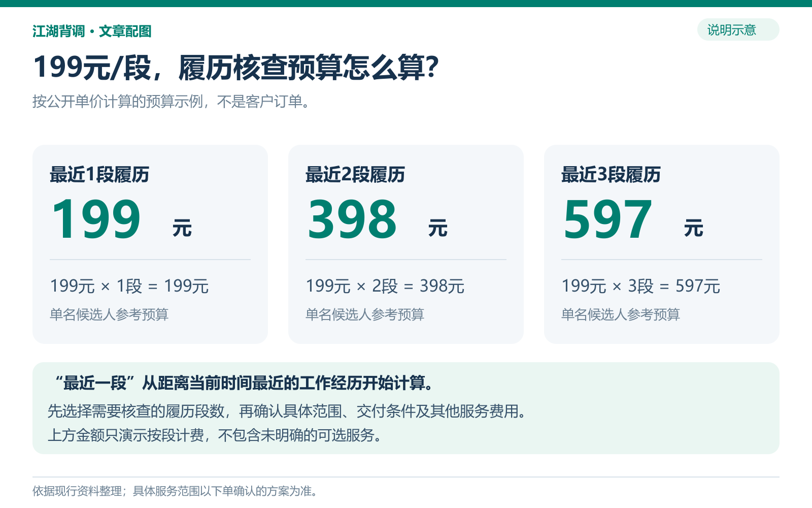Click the 最近3段履历 card title
The height and width of the screenshot is (508, 812).
(611, 175)
